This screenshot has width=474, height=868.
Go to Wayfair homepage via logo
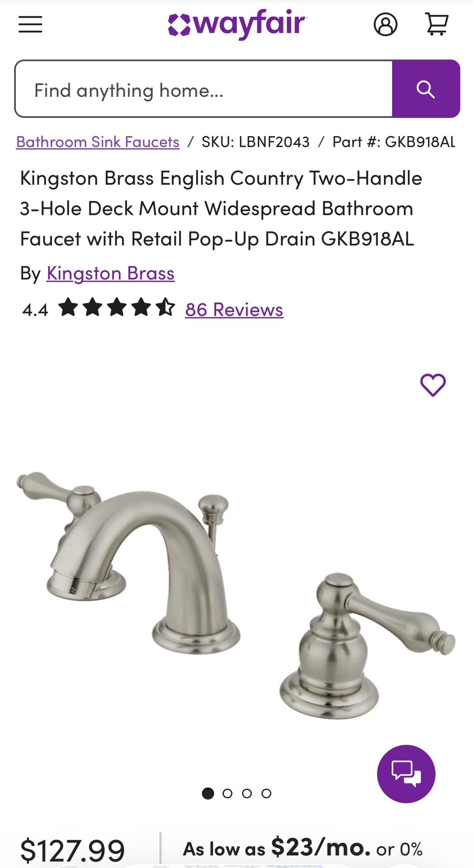point(237,24)
